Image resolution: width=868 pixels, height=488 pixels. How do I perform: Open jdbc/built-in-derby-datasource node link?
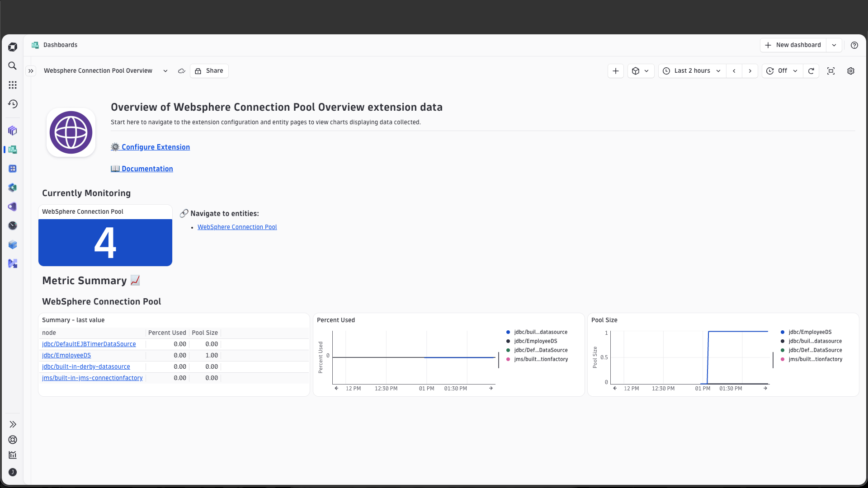[x=86, y=367]
